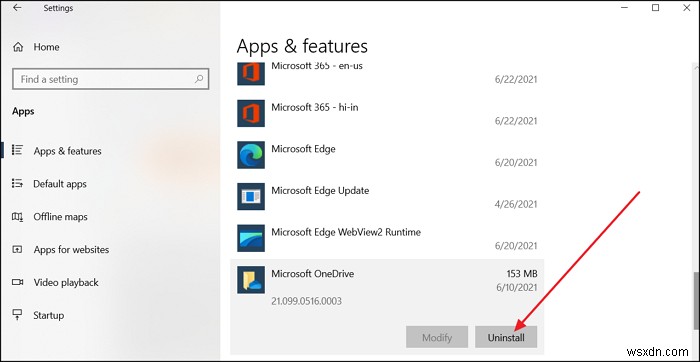
Task: Select the Microsoft Edge Update entry
Action: pyautogui.click(x=320, y=191)
